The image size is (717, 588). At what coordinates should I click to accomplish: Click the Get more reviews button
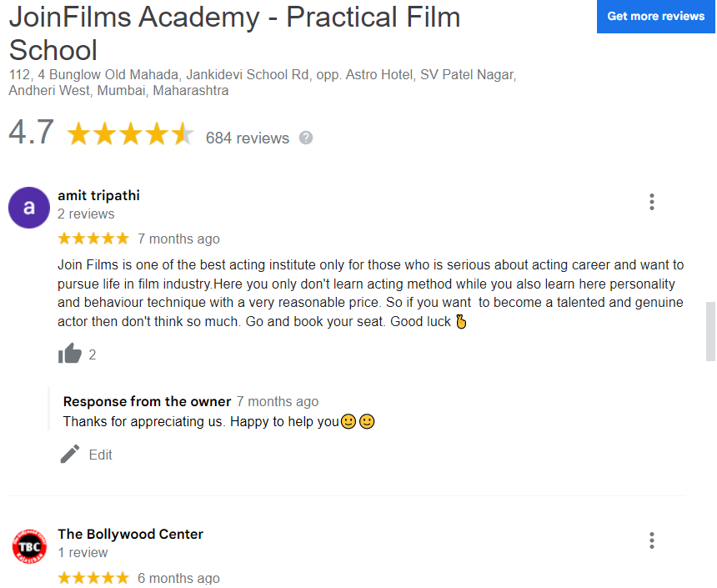coord(655,17)
